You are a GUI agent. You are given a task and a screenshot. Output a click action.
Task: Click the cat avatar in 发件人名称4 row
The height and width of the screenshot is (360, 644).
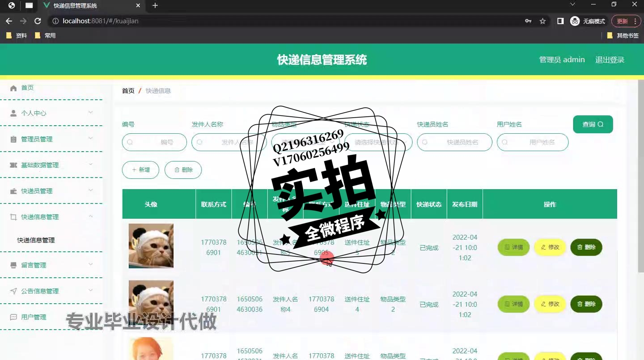click(151, 303)
